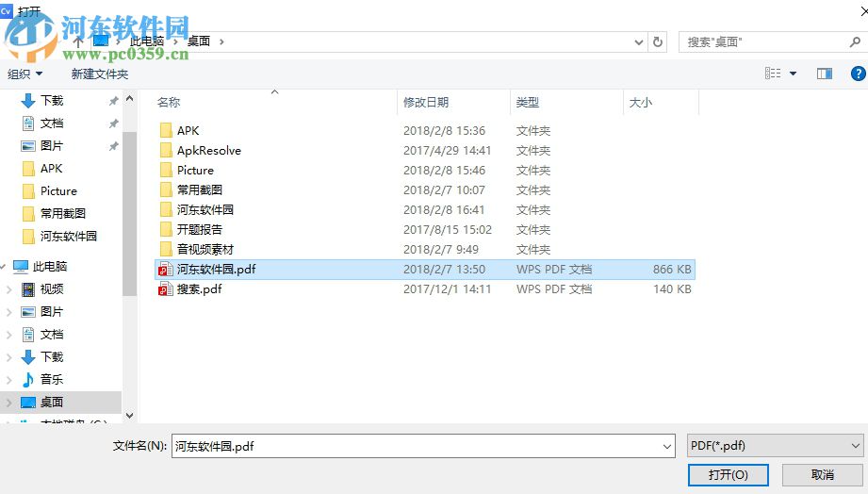The height and width of the screenshot is (494, 868).
Task: Click navigation pane scroll up arrow
Action: pyautogui.click(x=129, y=99)
